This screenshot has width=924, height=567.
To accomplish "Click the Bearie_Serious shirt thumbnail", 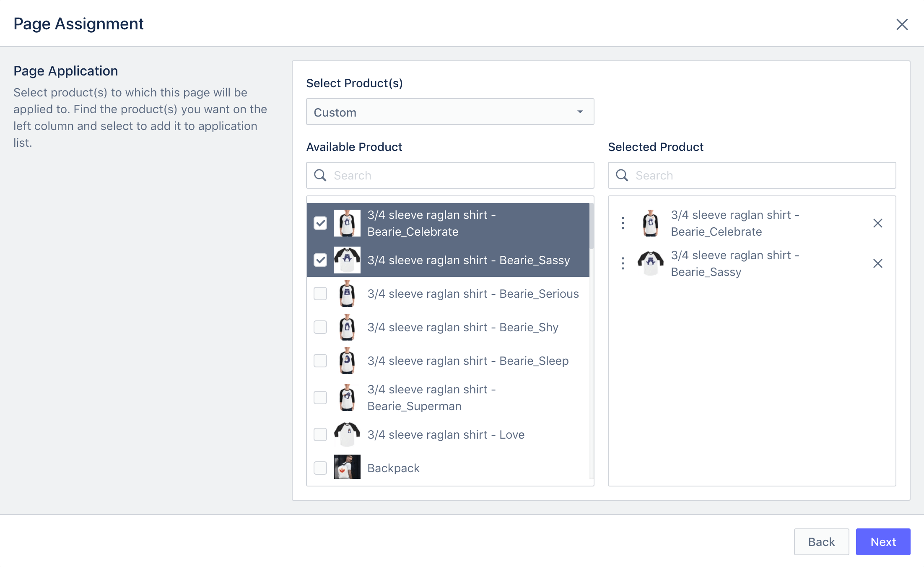I will pos(347,294).
